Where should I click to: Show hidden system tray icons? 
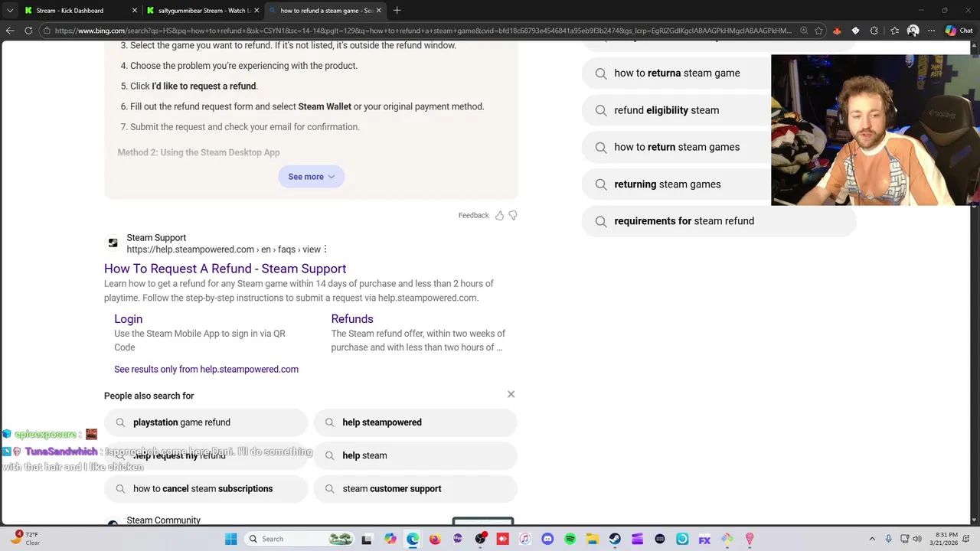(x=871, y=539)
